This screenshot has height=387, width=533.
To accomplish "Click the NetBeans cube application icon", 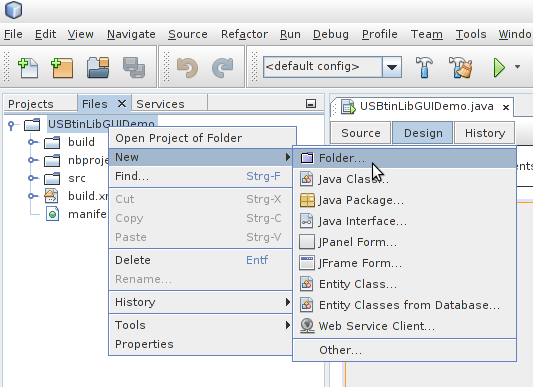I will click(x=13, y=10).
